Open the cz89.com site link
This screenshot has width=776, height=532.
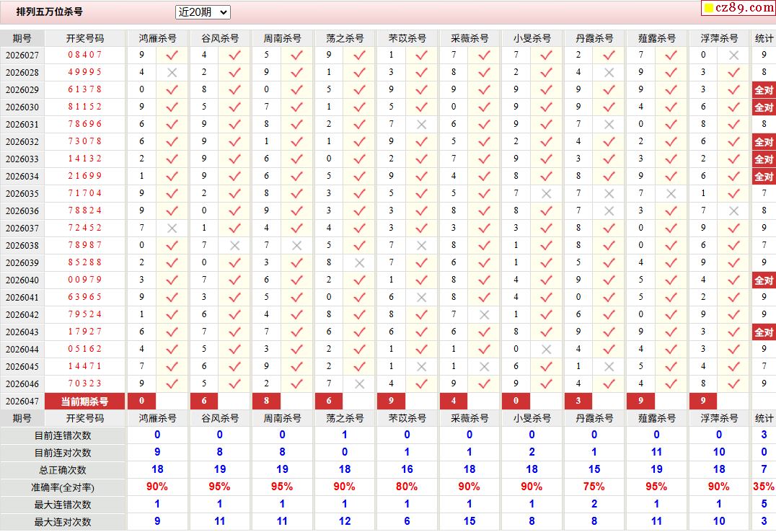tap(739, 7)
